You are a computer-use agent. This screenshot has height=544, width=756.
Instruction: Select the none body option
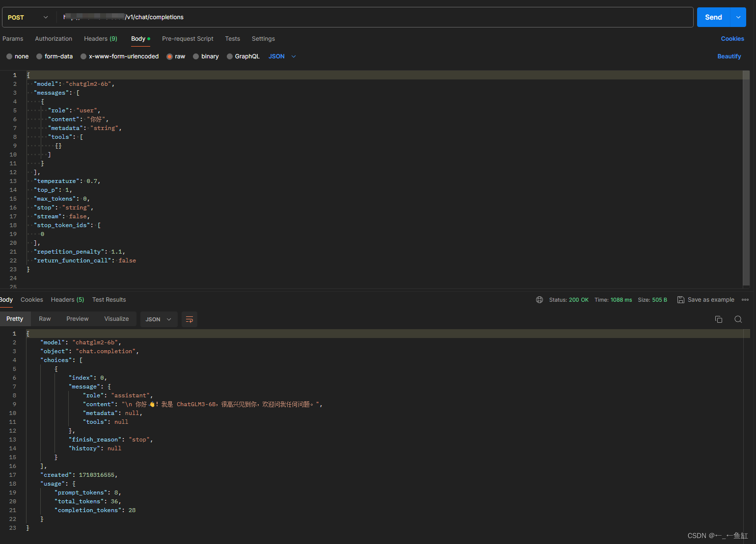coord(17,56)
